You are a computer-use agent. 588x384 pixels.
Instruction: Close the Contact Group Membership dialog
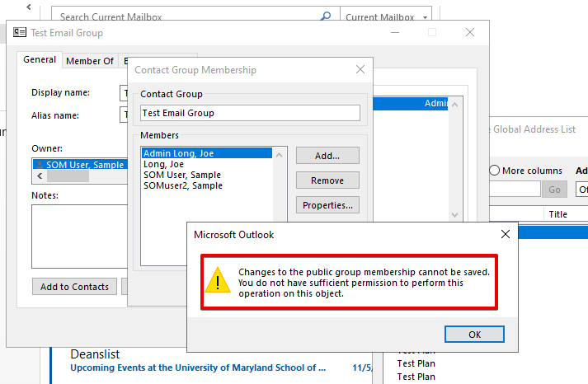click(360, 71)
